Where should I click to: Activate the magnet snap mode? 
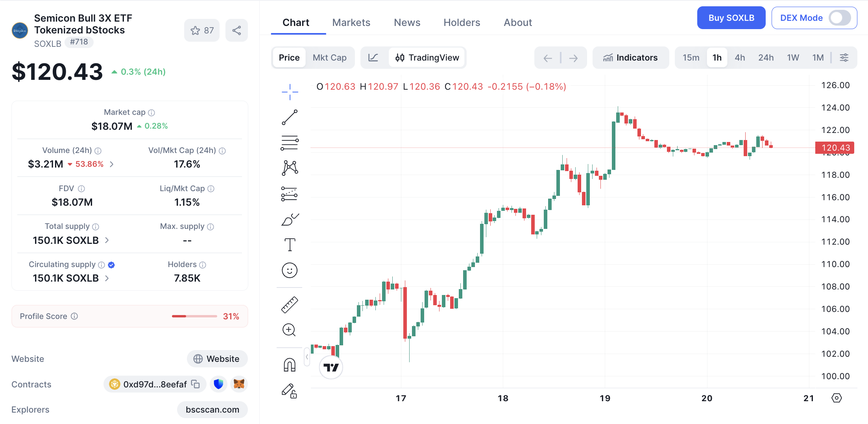pos(290,365)
